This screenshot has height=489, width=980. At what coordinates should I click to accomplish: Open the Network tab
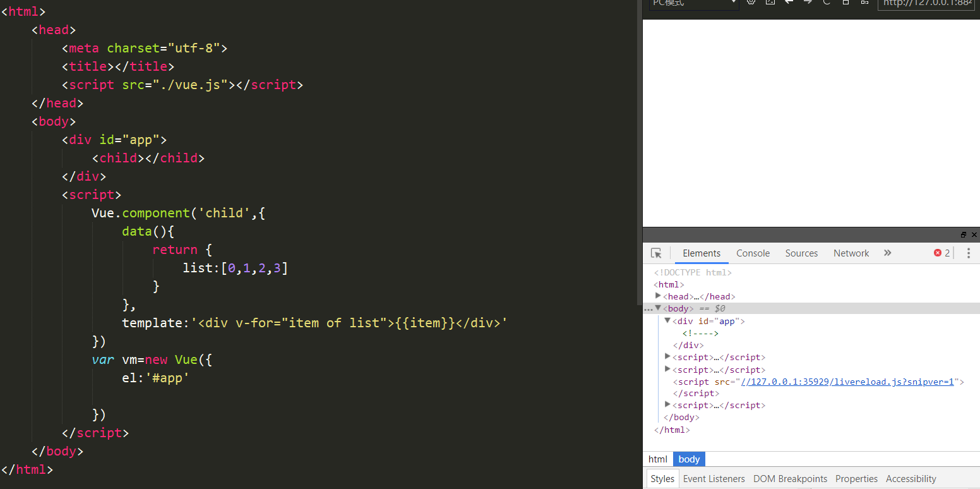point(851,253)
